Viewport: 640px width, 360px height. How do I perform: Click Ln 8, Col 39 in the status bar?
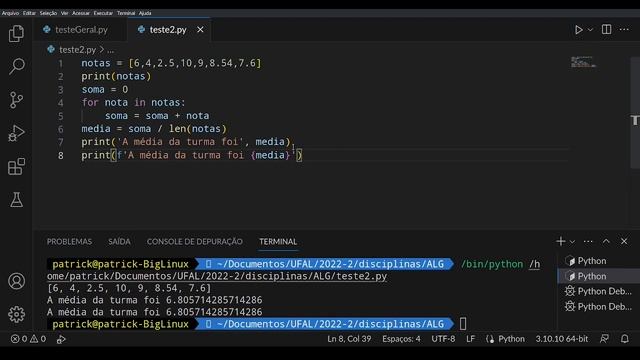[x=349, y=339]
